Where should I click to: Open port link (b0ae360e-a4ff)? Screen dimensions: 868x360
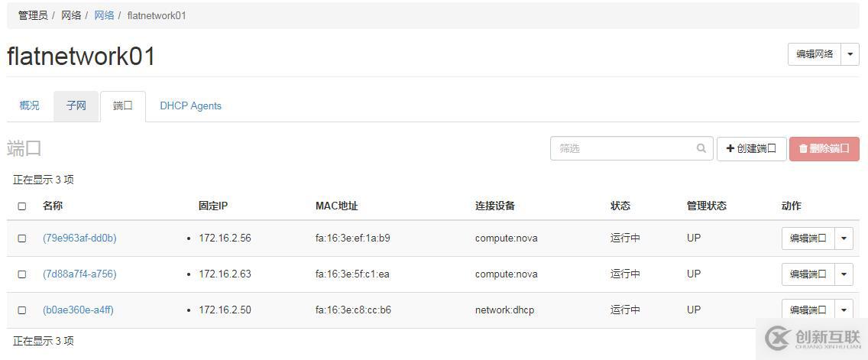point(79,310)
